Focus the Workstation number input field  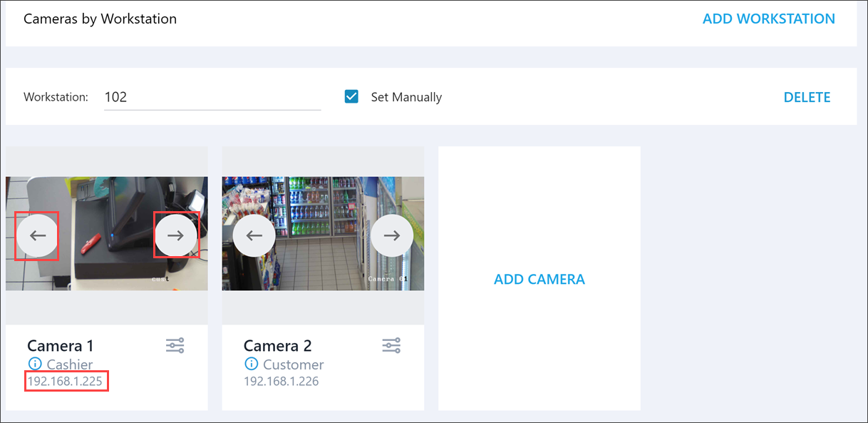212,97
